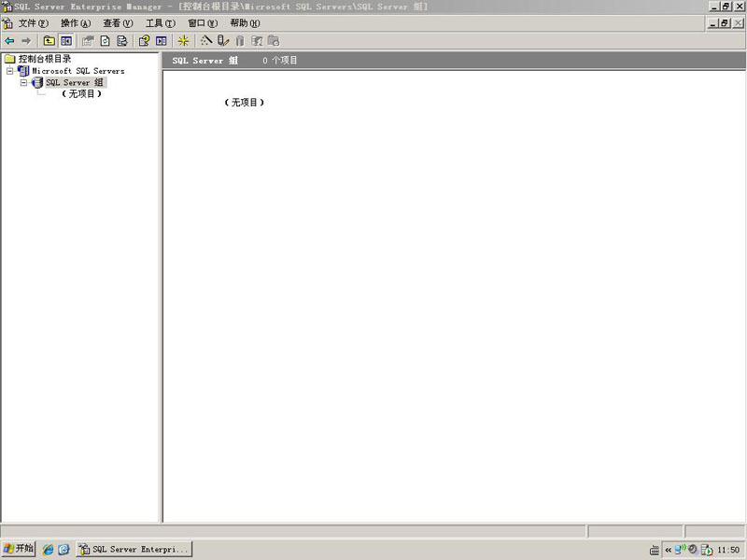Select the 控制台根目录 root folder
The image size is (747, 560).
click(44, 59)
